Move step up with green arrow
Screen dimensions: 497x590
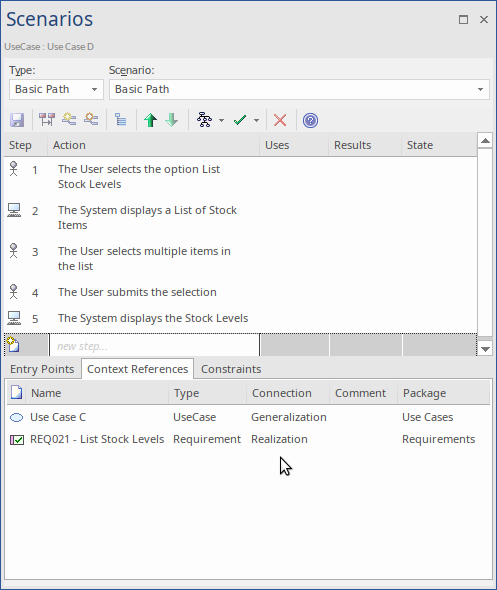(x=150, y=120)
